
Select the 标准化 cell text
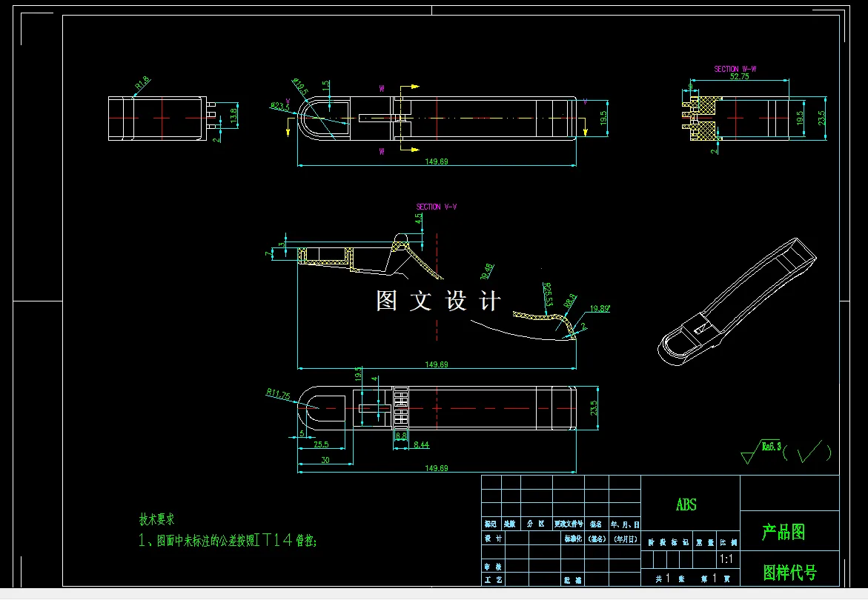573,538
